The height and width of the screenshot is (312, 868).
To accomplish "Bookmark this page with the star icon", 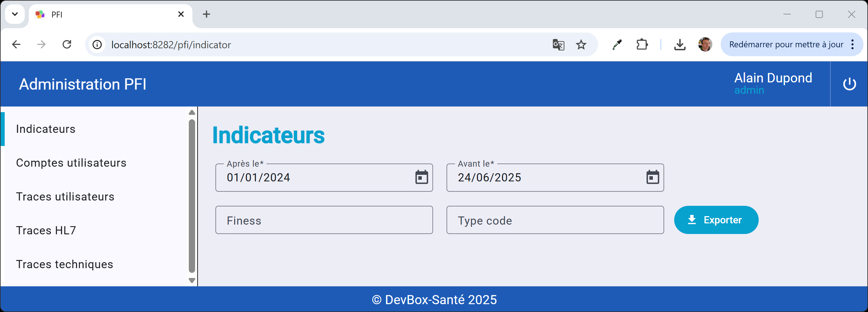I will pyautogui.click(x=581, y=44).
